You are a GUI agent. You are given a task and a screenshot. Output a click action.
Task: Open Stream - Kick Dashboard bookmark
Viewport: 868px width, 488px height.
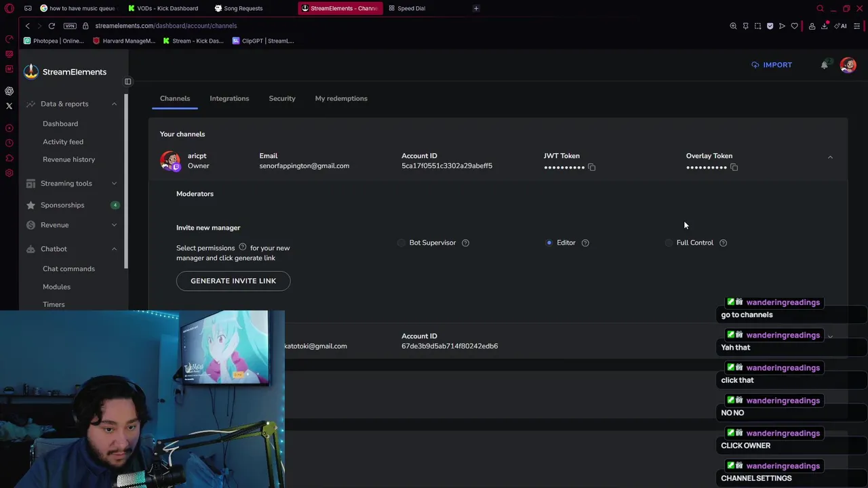[x=193, y=41]
